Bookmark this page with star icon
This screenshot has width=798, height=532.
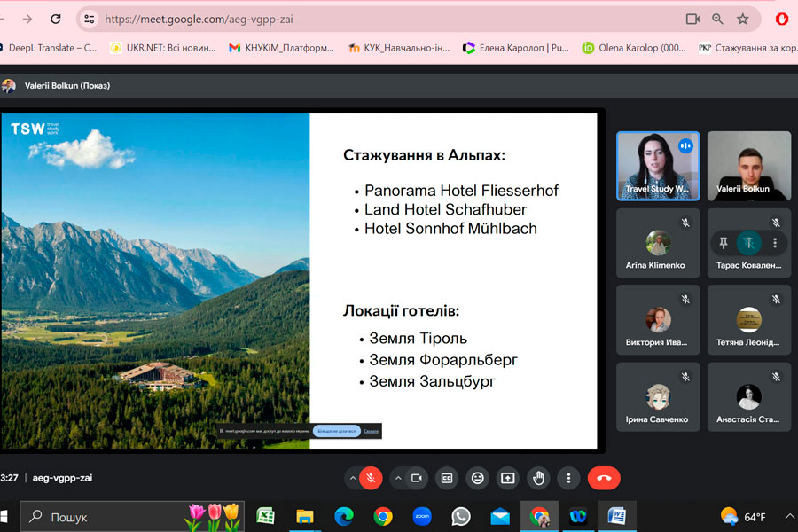[743, 19]
